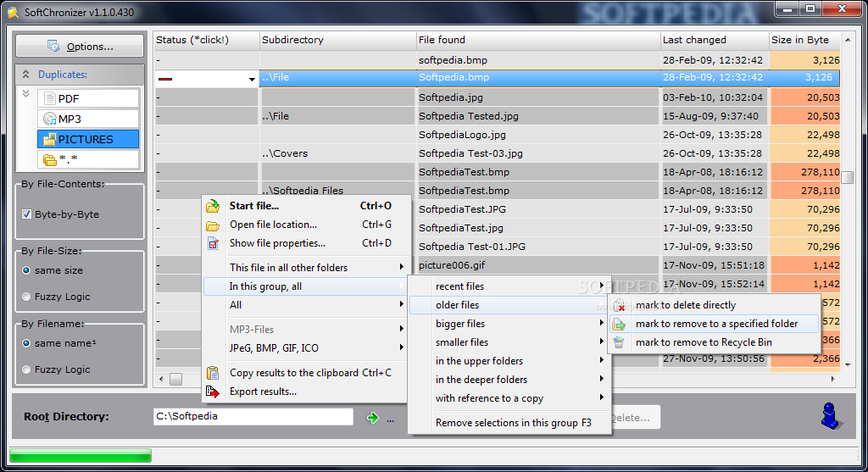Click the blue info figure icon
This screenshot has width=868, height=472.
tap(830, 416)
